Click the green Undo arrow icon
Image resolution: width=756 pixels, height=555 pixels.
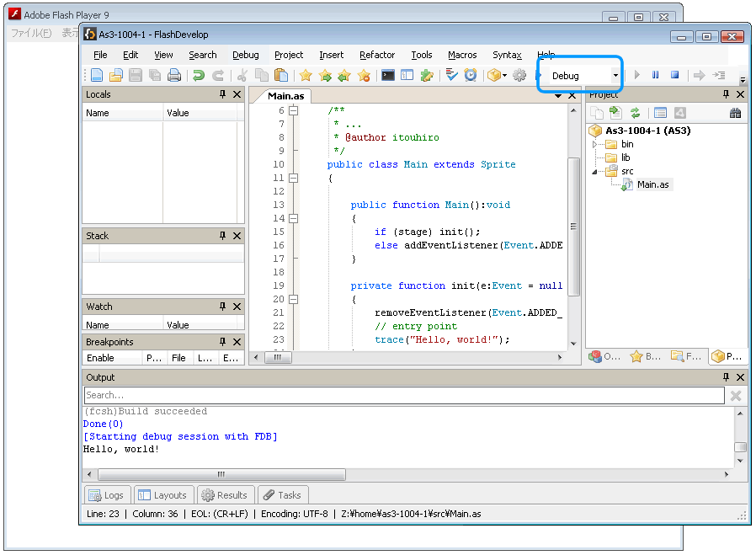coord(199,75)
